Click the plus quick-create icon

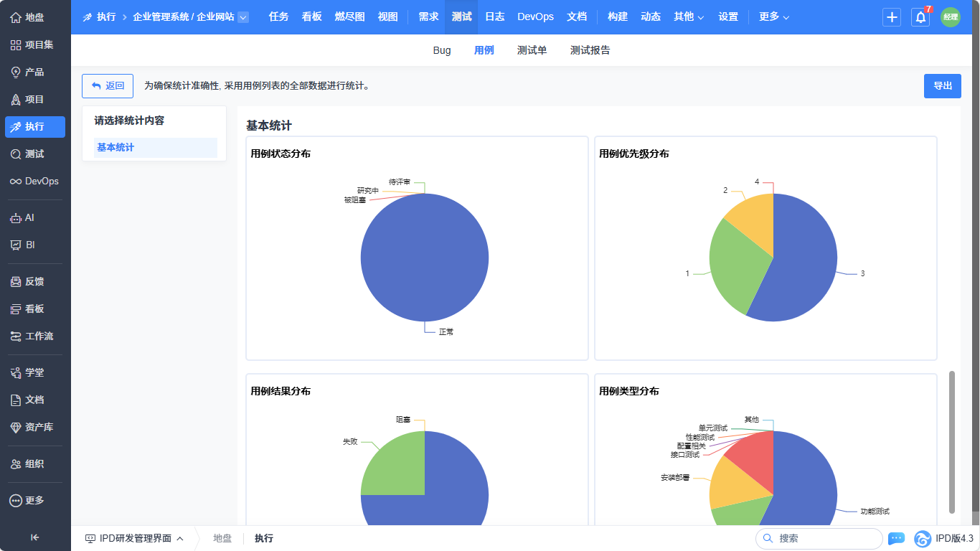coord(892,17)
